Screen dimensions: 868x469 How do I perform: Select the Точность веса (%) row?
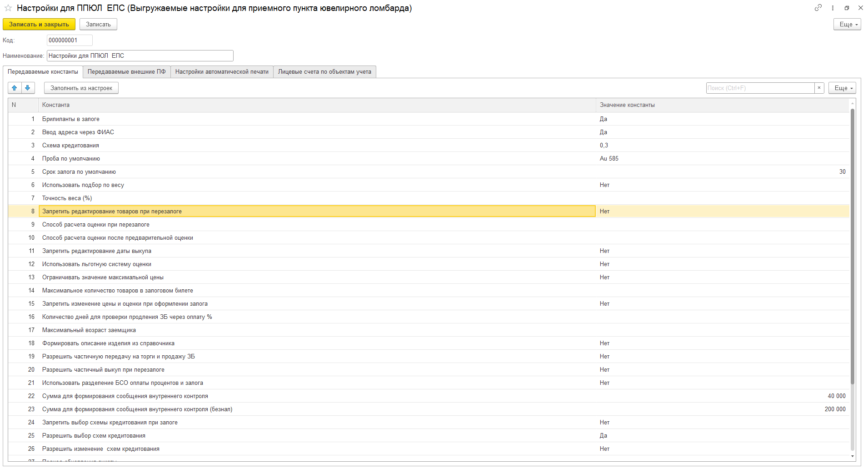tap(429, 198)
